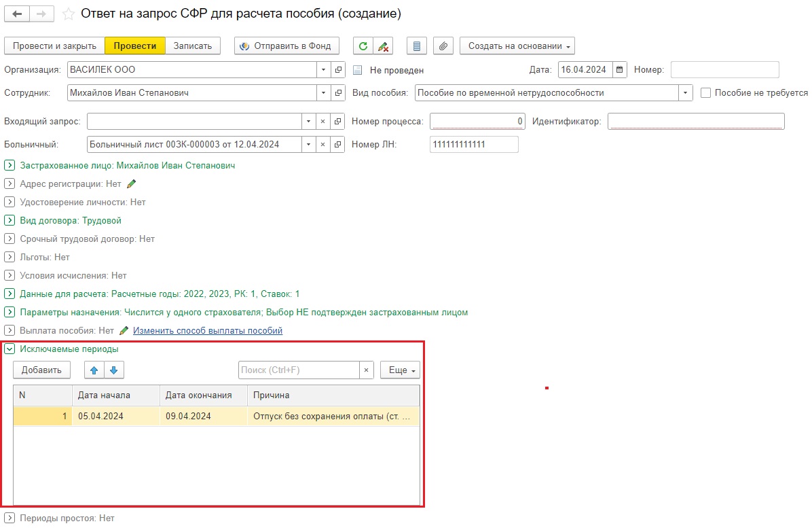Viewport: 812px width, 528px height.
Task: Expand the Льготы section
Action: click(10, 257)
